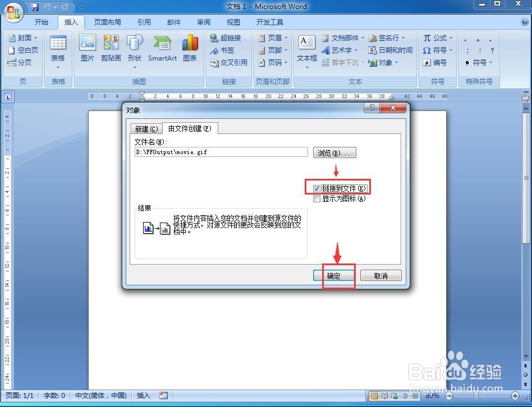Switch to Create New (新建) dialog tab

[146, 129]
